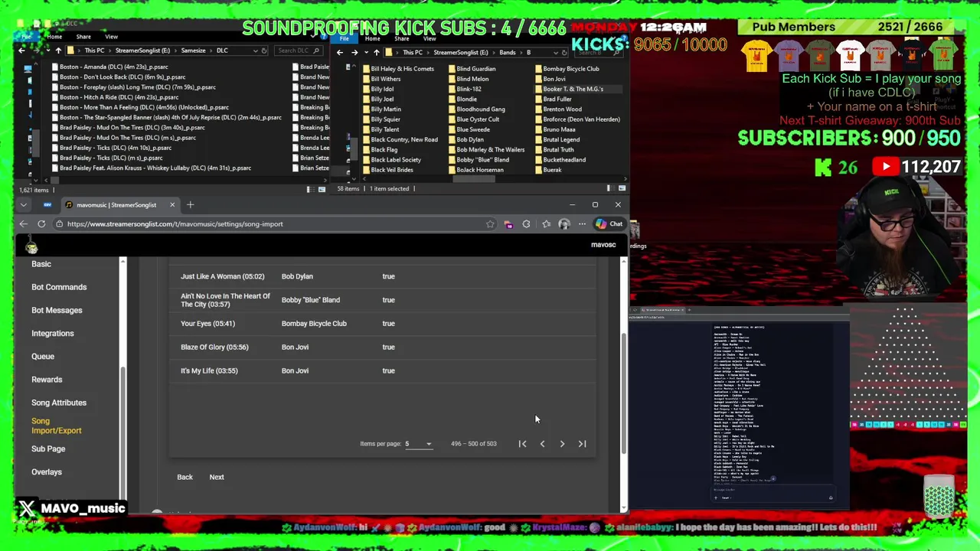This screenshot has width=980, height=551.
Task: Open the items per page dropdown
Action: coord(419,444)
